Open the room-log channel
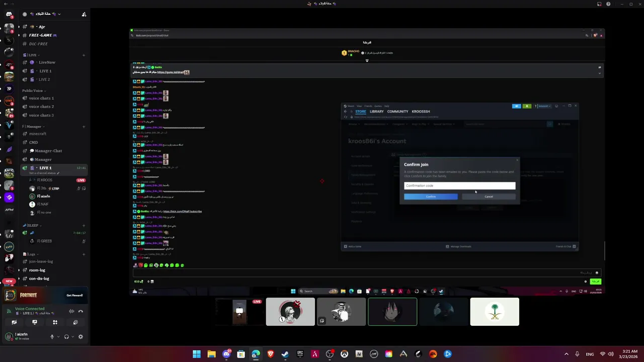The image size is (644, 362). click(53, 270)
